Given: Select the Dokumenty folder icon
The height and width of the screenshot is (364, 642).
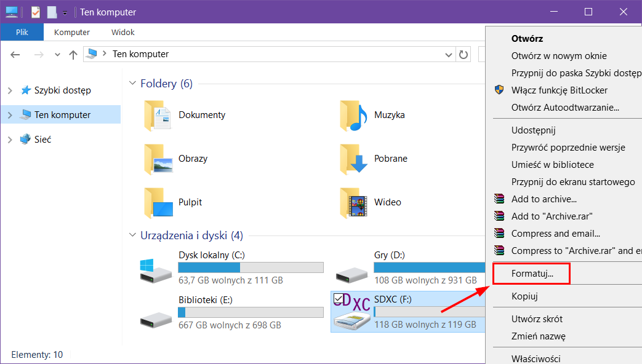Looking at the screenshot, I should point(157,116).
